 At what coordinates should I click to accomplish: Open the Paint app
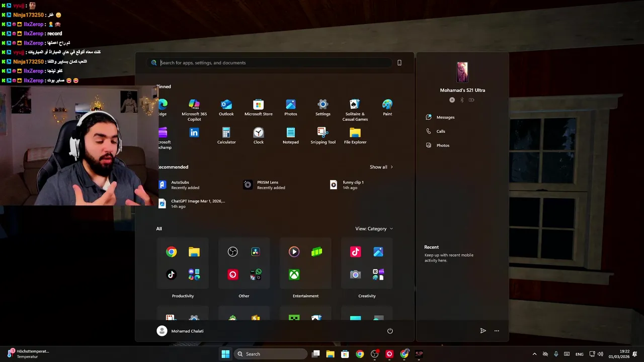click(387, 108)
